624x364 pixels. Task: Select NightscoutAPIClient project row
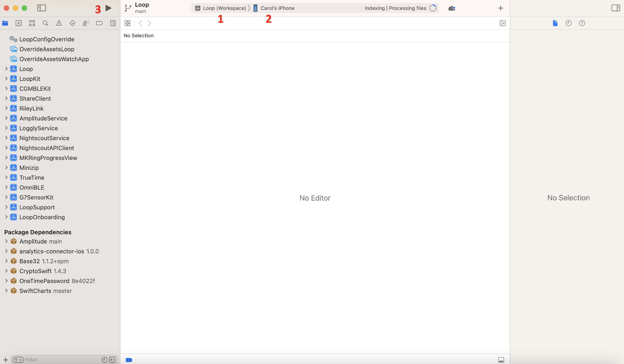point(60,148)
